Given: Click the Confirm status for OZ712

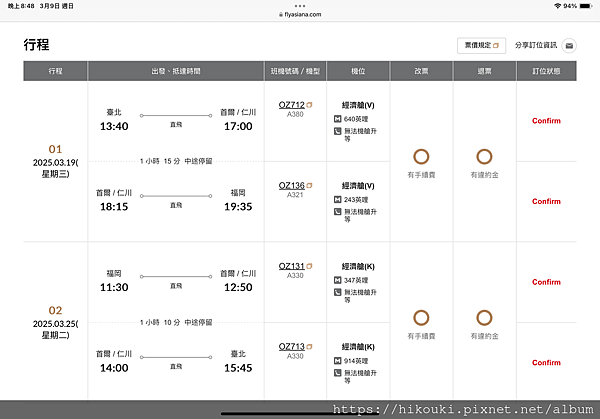Looking at the screenshot, I should pyautogui.click(x=546, y=121).
